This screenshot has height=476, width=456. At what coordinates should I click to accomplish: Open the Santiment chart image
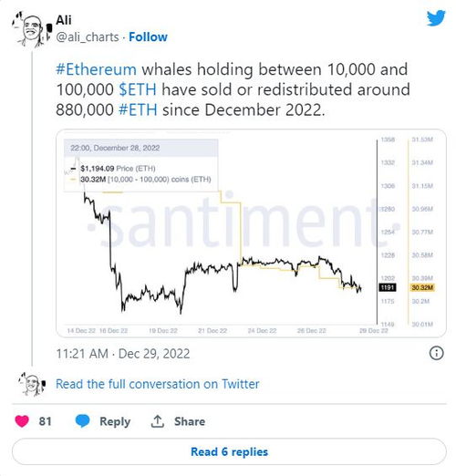tap(251, 233)
